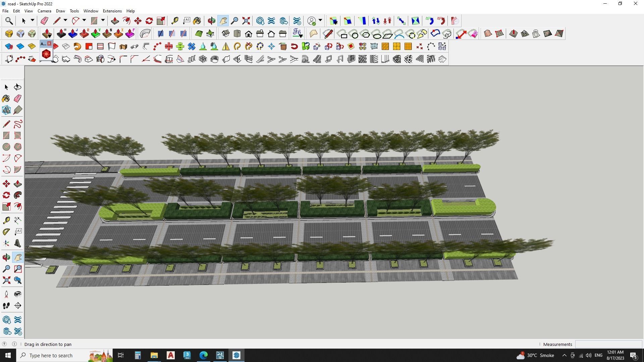Select the Protractor tool in left panel
This screenshot has height=362, width=644.
tap(6, 232)
